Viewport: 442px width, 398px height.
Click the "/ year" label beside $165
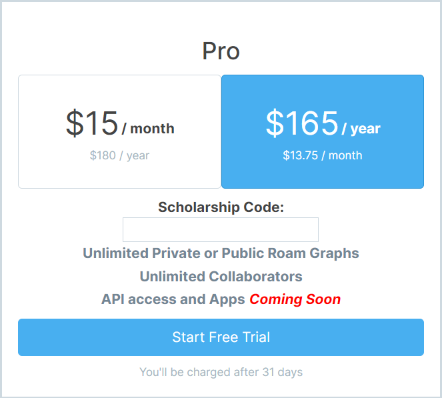coord(361,129)
